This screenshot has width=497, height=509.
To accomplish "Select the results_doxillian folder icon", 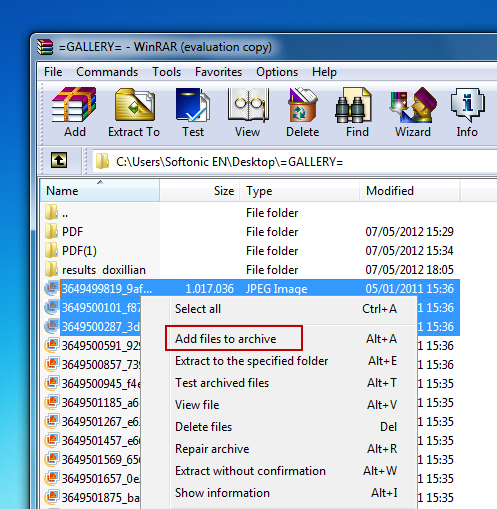I will [51, 269].
